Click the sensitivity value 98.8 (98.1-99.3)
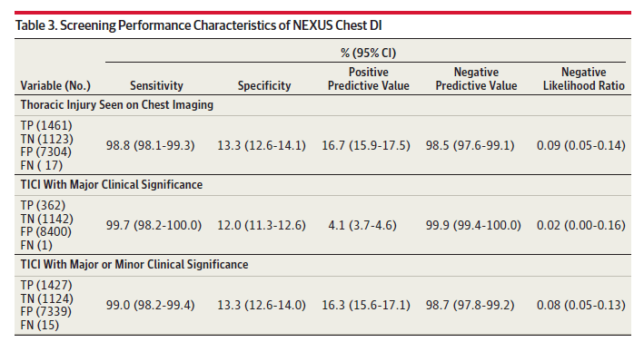644x342 pixels. click(x=150, y=145)
